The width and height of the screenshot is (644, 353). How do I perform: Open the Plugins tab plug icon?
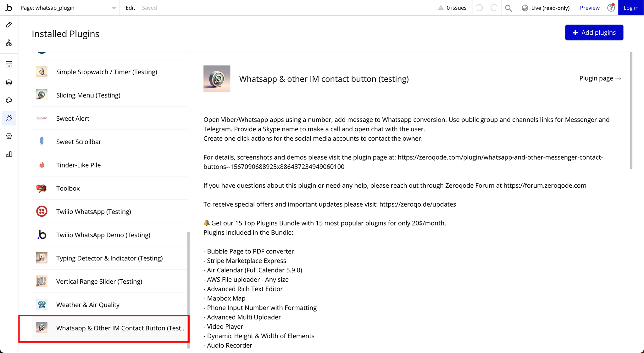coord(9,118)
